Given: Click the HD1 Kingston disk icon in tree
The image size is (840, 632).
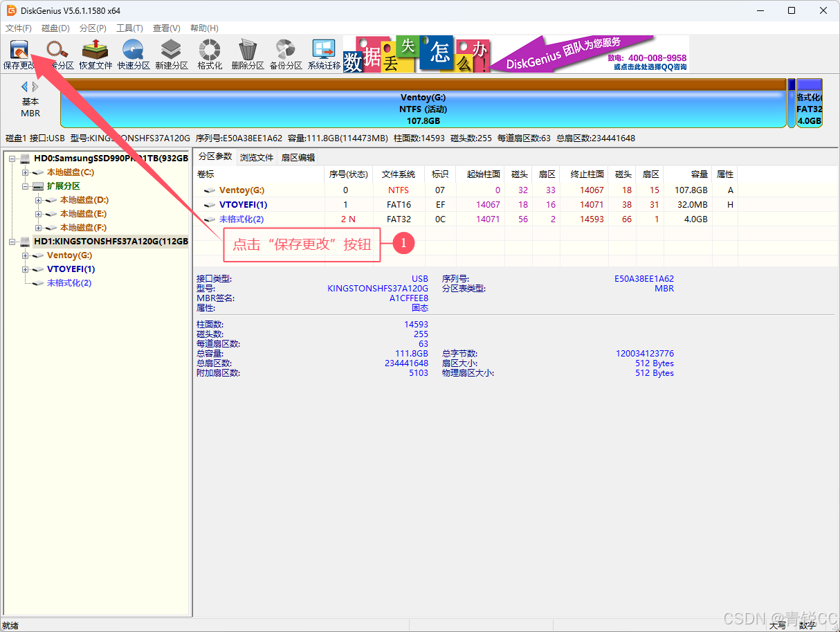Looking at the screenshot, I should click(x=26, y=242).
